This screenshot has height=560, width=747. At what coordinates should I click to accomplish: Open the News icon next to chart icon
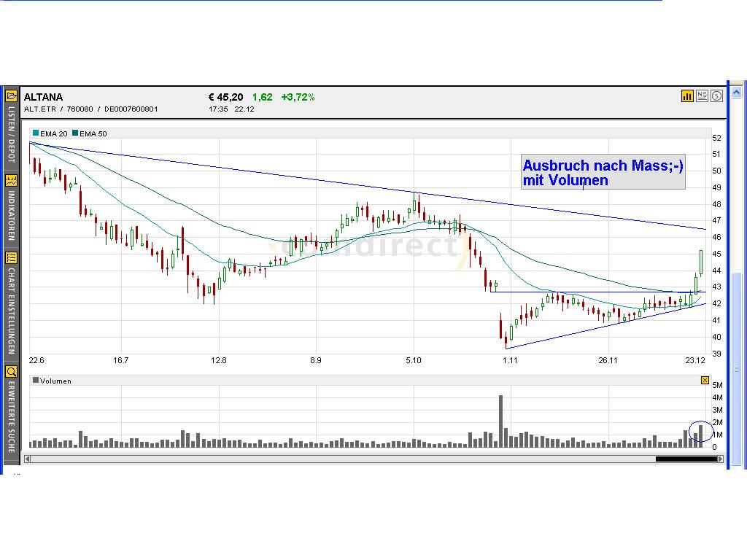coord(702,96)
